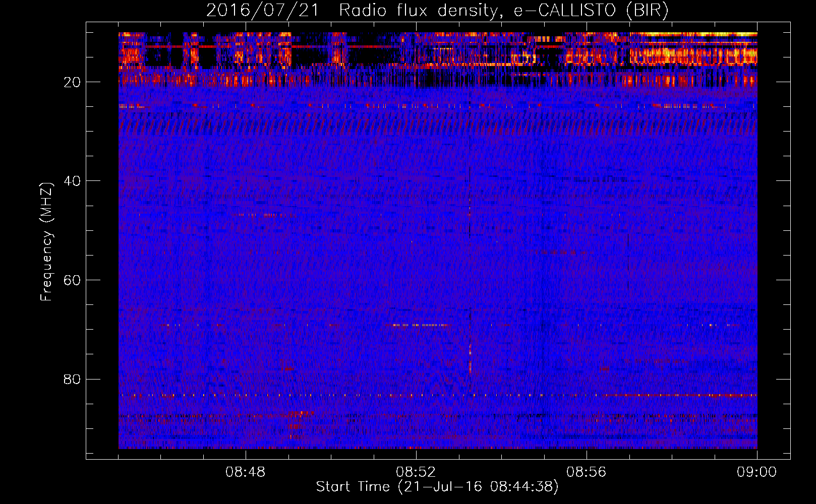The height and width of the screenshot is (504, 816).
Task: Click the '08:56' time tick label
Action: point(586,472)
